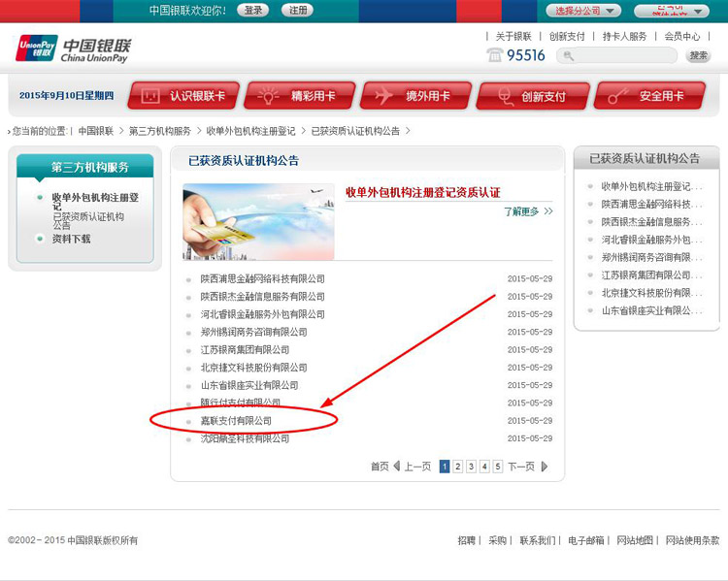Click 采购 footer link
Viewport: 728px width, 581px height.
coord(497,540)
